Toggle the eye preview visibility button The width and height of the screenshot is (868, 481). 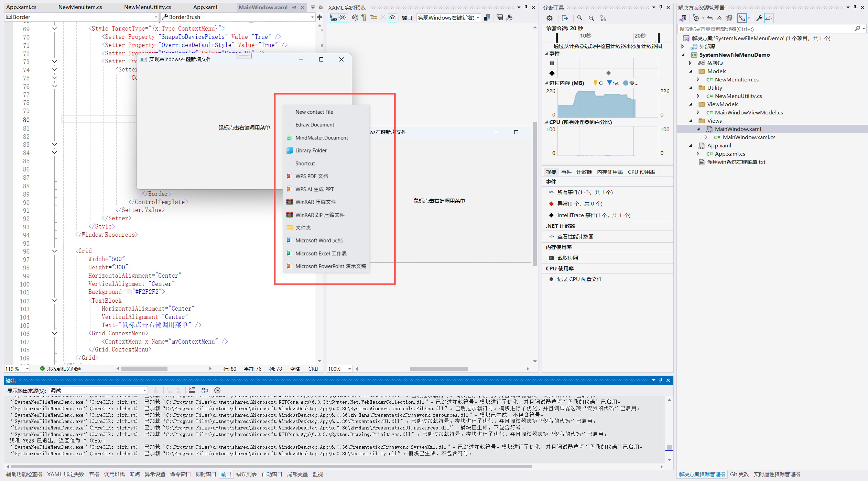[x=392, y=18]
